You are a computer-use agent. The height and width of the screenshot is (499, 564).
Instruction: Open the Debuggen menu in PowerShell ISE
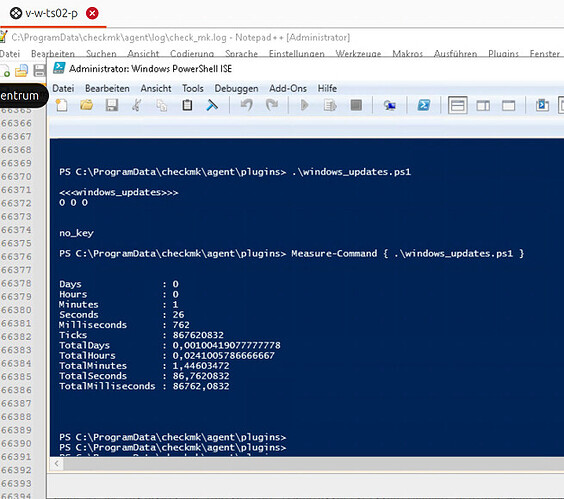tap(236, 89)
